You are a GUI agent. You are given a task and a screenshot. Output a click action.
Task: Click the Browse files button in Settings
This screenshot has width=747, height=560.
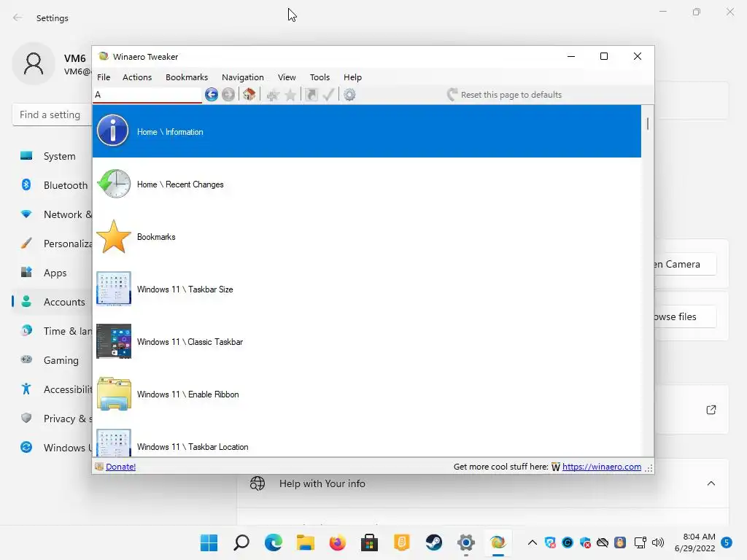[x=686, y=316]
